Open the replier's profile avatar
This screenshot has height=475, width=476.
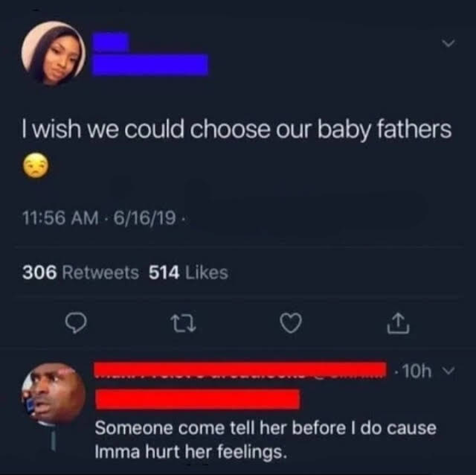[54, 394]
